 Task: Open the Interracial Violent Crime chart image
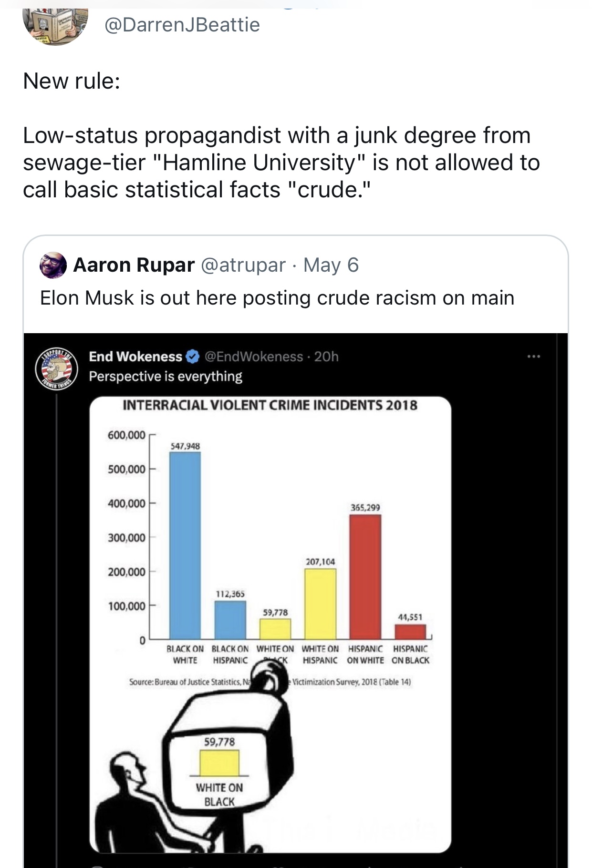coord(270,625)
